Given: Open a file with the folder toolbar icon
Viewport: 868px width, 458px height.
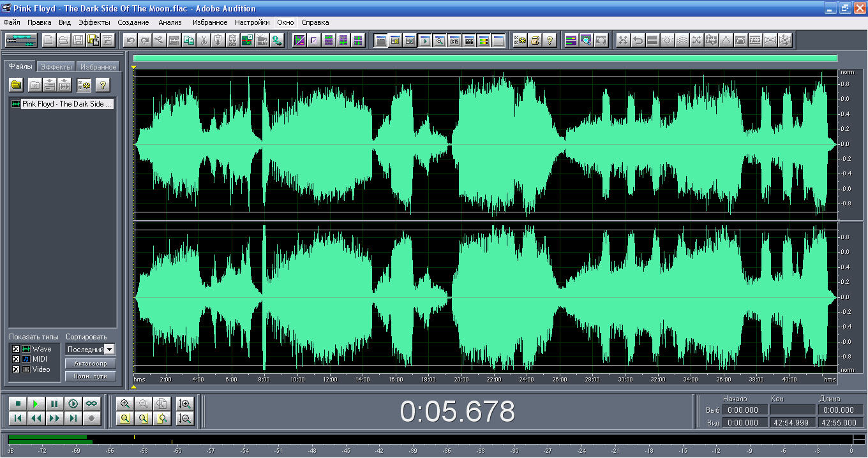Looking at the screenshot, I should [x=64, y=40].
